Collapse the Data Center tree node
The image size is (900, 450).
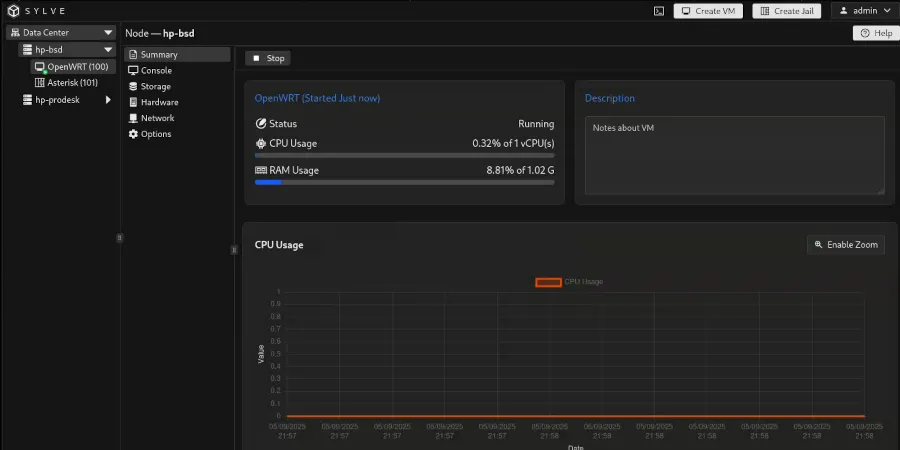click(x=108, y=33)
